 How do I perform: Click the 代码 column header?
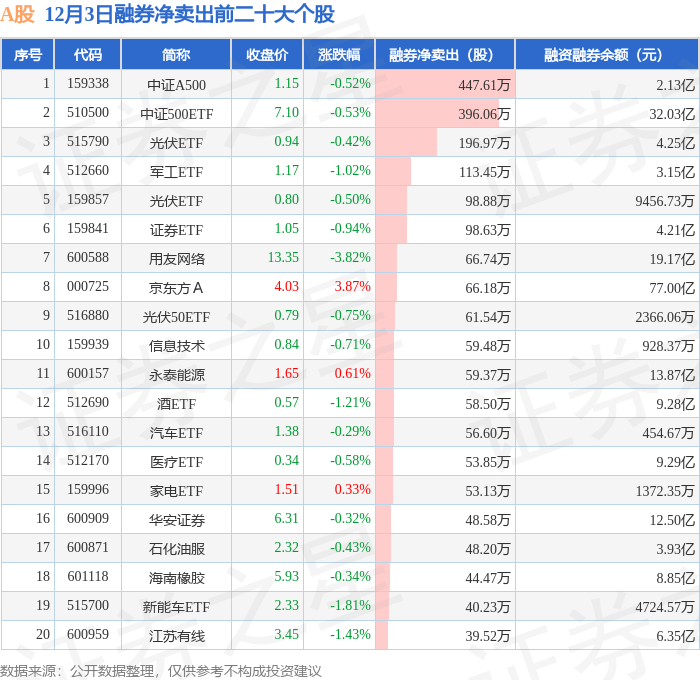coord(88,54)
